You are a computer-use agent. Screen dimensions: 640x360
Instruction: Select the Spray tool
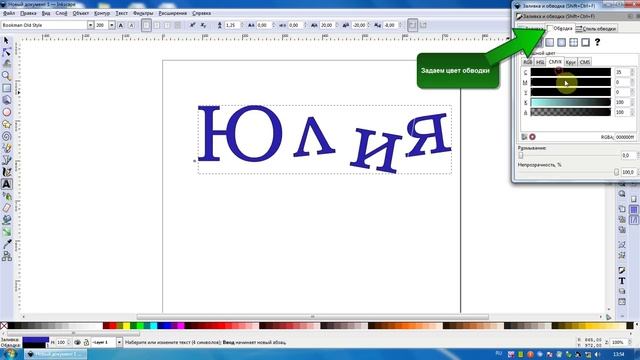[x=6, y=196]
